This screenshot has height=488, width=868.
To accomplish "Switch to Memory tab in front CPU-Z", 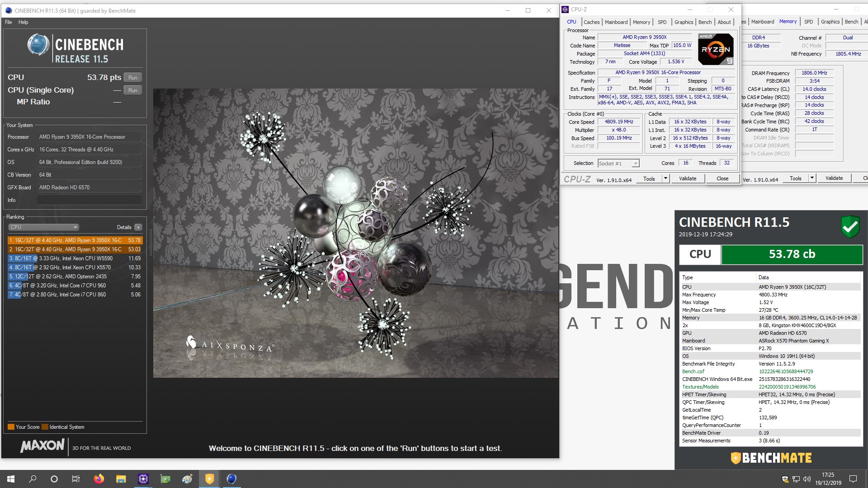I will point(642,22).
